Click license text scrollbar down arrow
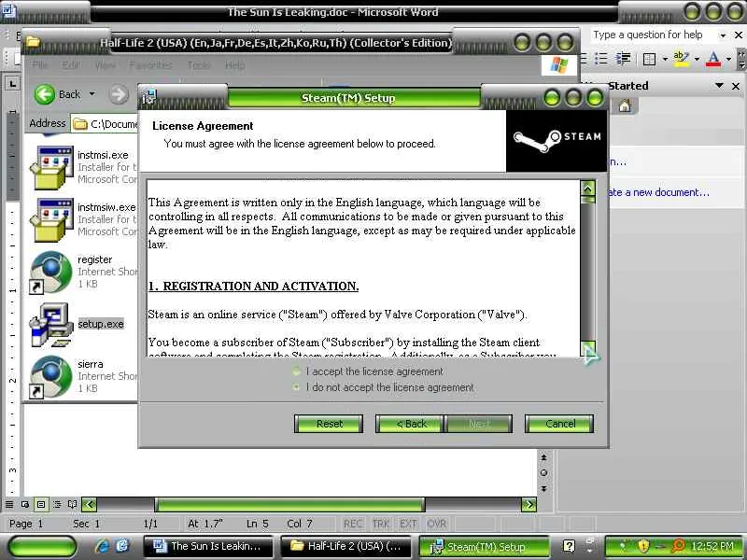 pyautogui.click(x=588, y=349)
